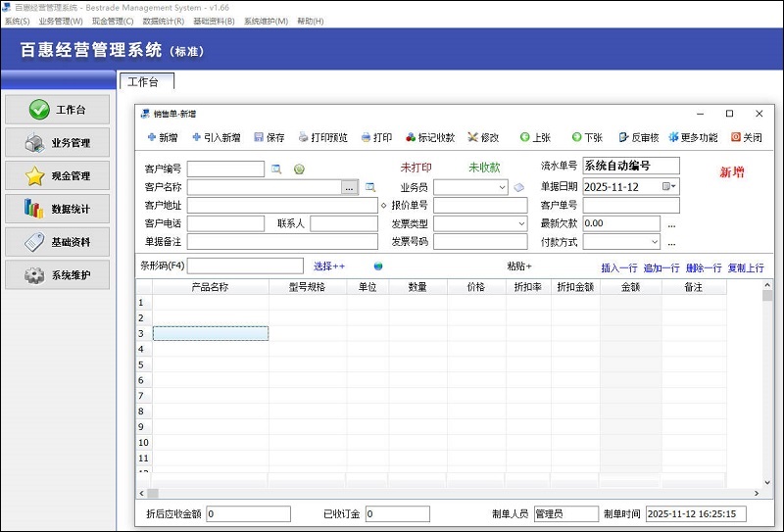Go to previous record with 上张
Viewport: 784px width, 532px height.
[x=535, y=137]
